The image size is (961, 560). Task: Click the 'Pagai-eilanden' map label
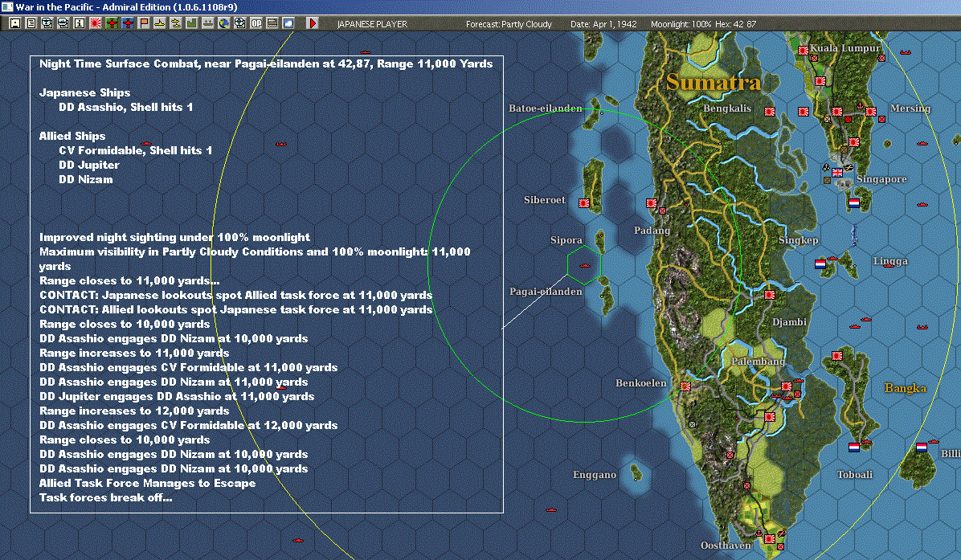point(546,292)
